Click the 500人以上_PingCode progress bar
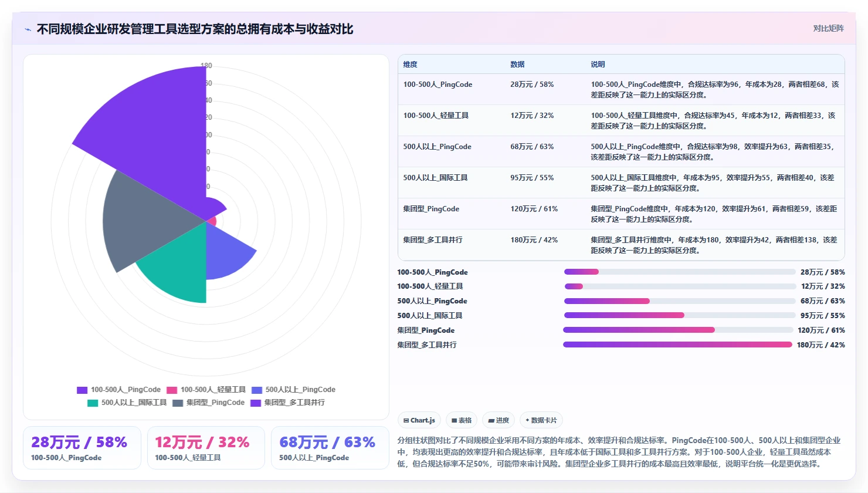The image size is (868, 493). pos(680,301)
